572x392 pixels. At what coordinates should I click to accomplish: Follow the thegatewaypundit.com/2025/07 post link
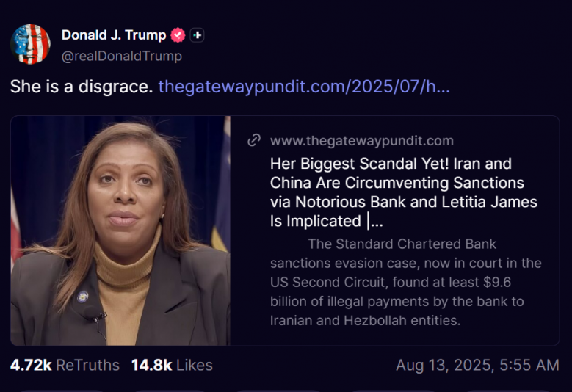[x=304, y=87]
